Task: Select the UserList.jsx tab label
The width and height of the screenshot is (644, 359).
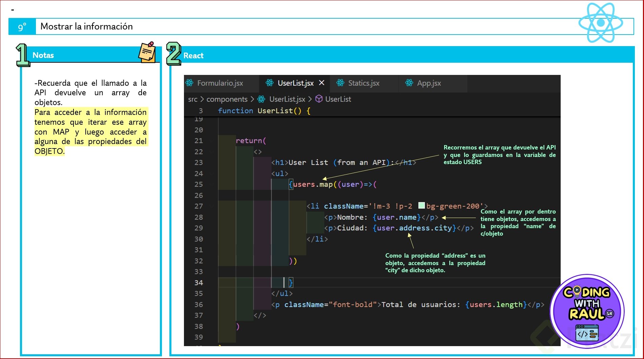Action: tap(295, 83)
